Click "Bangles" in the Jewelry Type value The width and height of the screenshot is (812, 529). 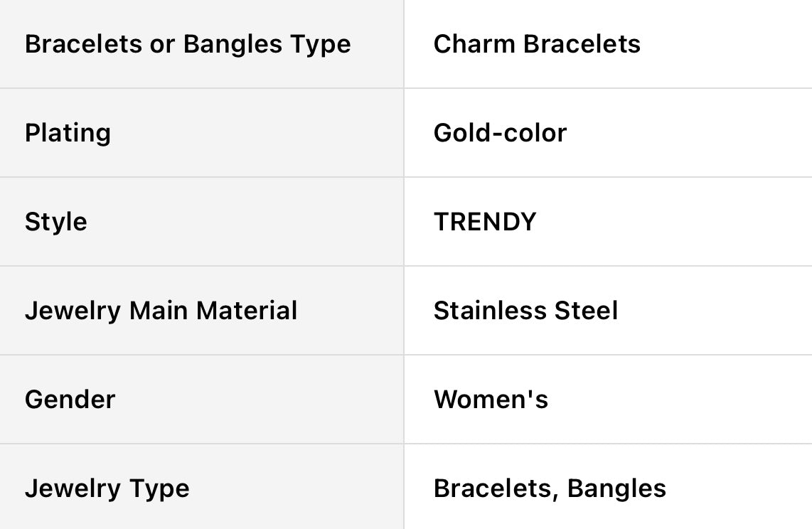click(x=616, y=488)
